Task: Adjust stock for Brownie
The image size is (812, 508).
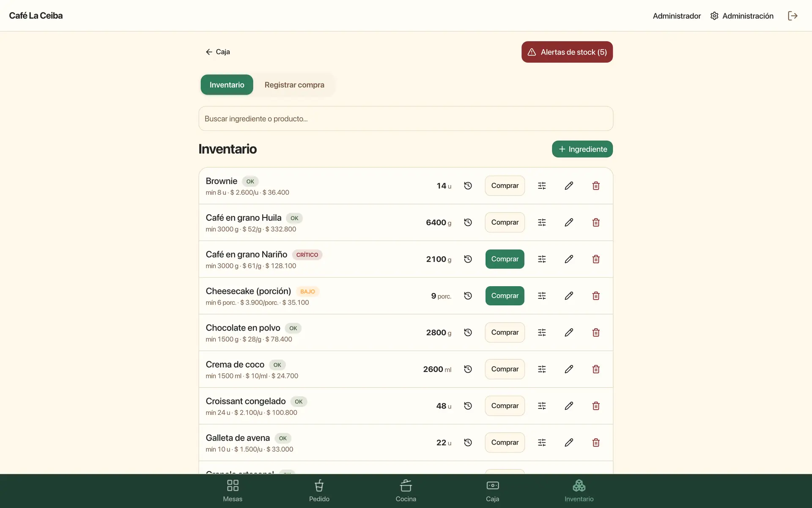Action: tap(542, 185)
